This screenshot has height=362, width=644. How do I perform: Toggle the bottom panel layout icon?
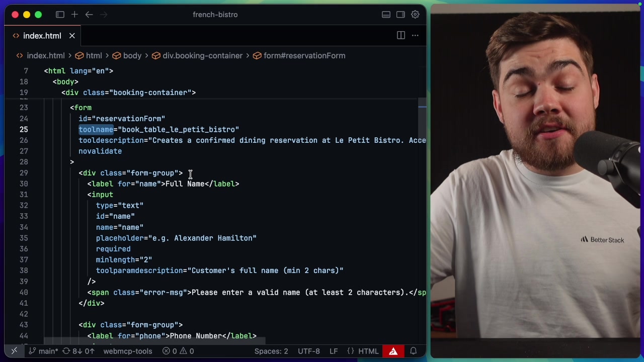tap(386, 15)
